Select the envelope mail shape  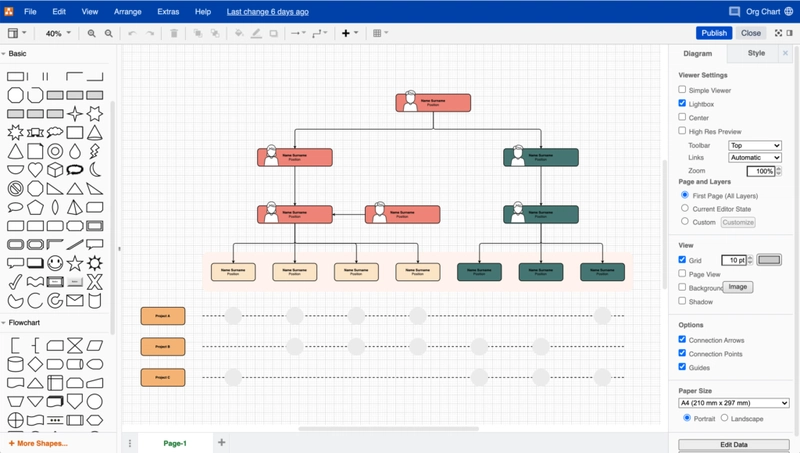(x=75, y=300)
